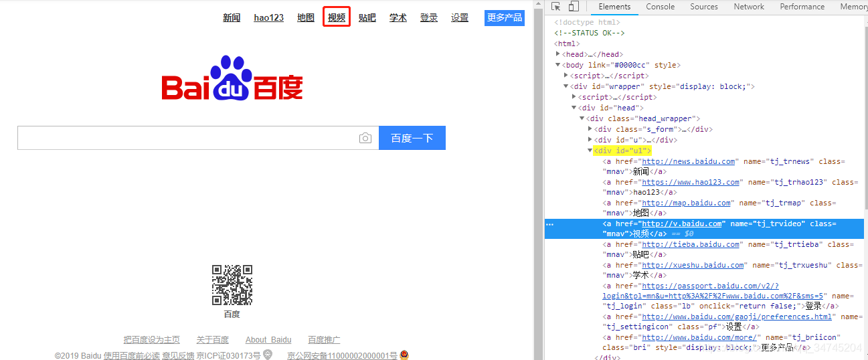Open the Memory tab
This screenshot has width=868, height=360.
point(853,7)
